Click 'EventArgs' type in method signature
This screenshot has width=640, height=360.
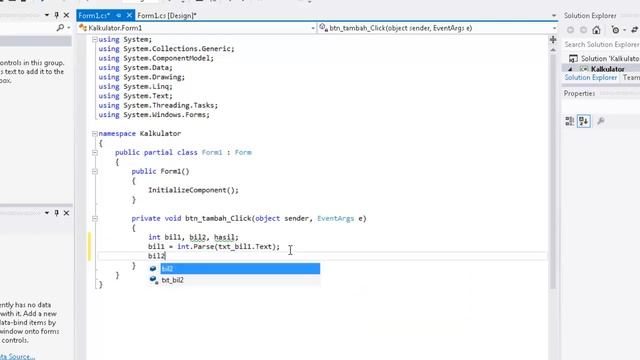336,218
